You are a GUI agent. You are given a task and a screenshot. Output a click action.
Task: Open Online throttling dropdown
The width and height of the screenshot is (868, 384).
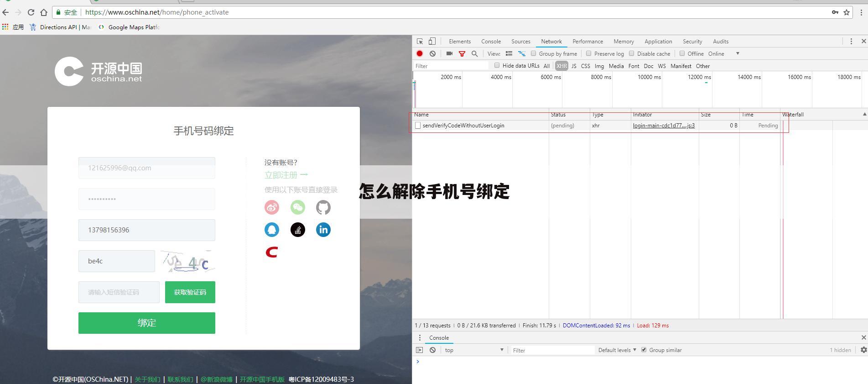[724, 53]
